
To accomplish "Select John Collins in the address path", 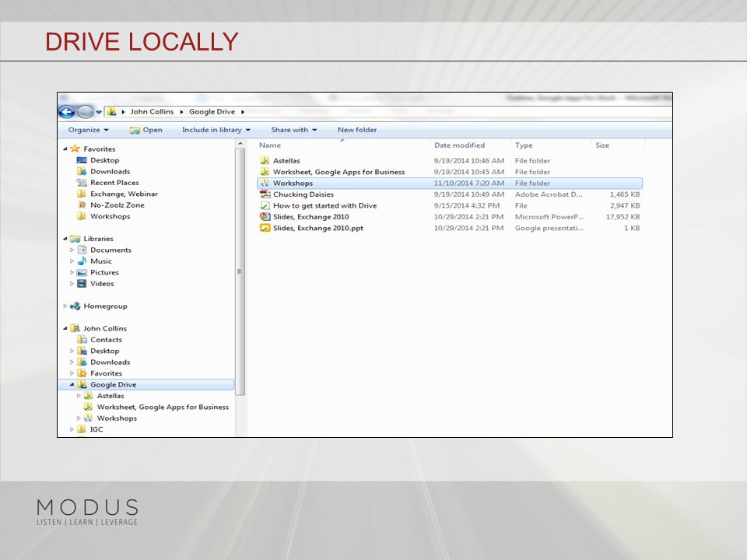I will (152, 111).
